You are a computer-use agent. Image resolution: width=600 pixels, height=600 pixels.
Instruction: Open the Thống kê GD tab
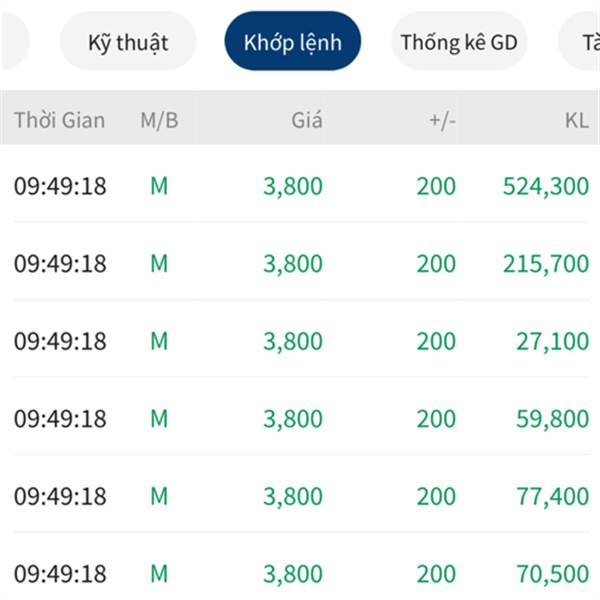coord(459,41)
